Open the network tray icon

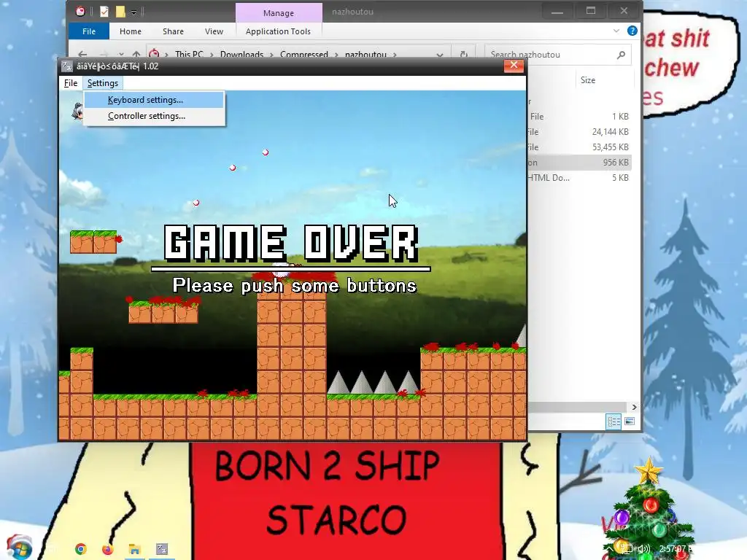[x=627, y=549]
